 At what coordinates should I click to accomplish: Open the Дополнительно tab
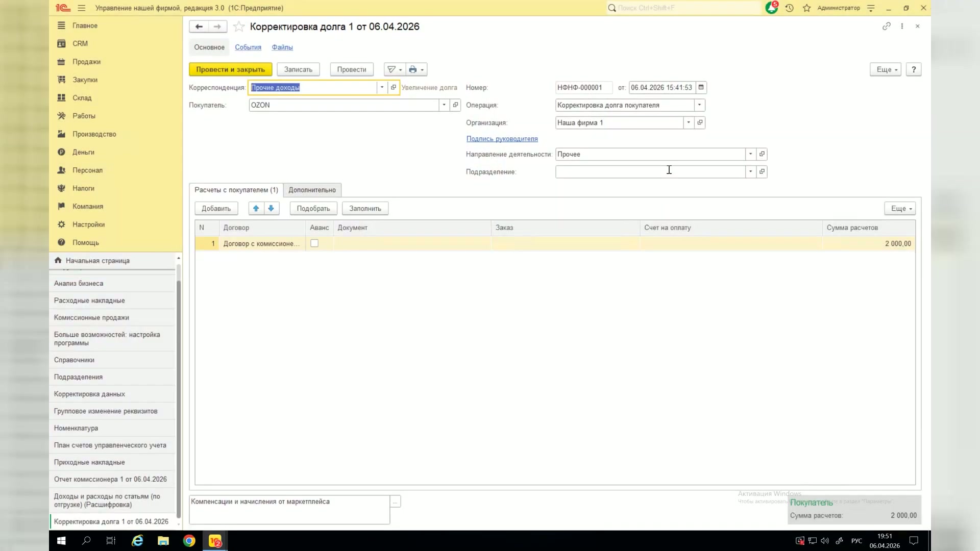coord(312,190)
